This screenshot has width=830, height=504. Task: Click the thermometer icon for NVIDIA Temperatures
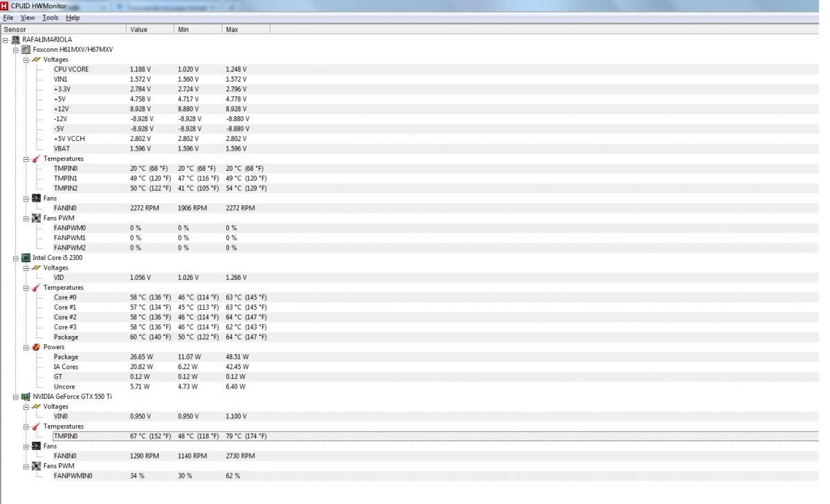click(36, 426)
